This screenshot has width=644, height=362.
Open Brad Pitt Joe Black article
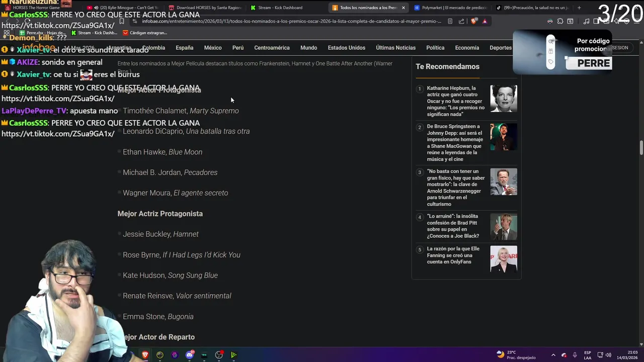click(x=453, y=226)
